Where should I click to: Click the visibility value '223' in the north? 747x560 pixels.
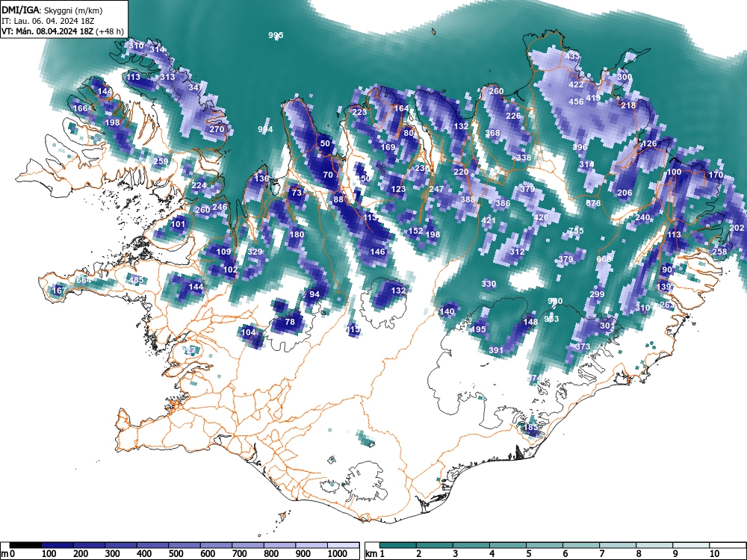coord(359,113)
